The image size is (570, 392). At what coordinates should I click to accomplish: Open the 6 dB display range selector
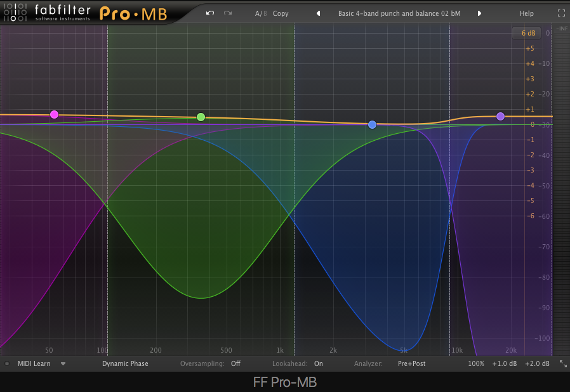point(527,33)
